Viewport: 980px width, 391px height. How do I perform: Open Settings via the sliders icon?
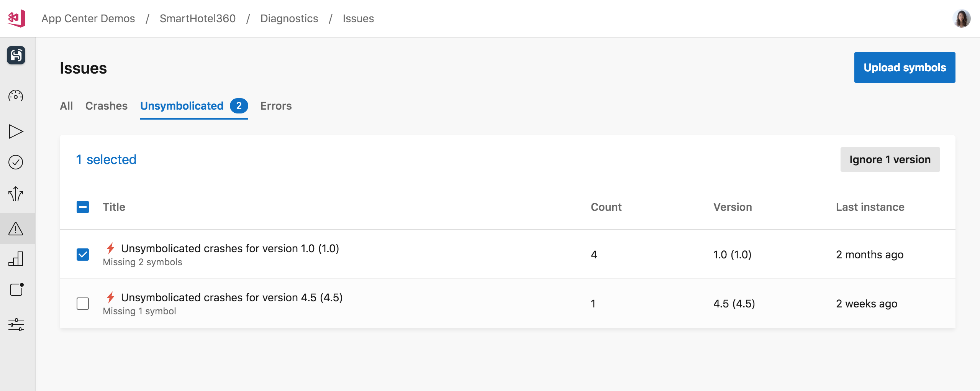click(15, 325)
